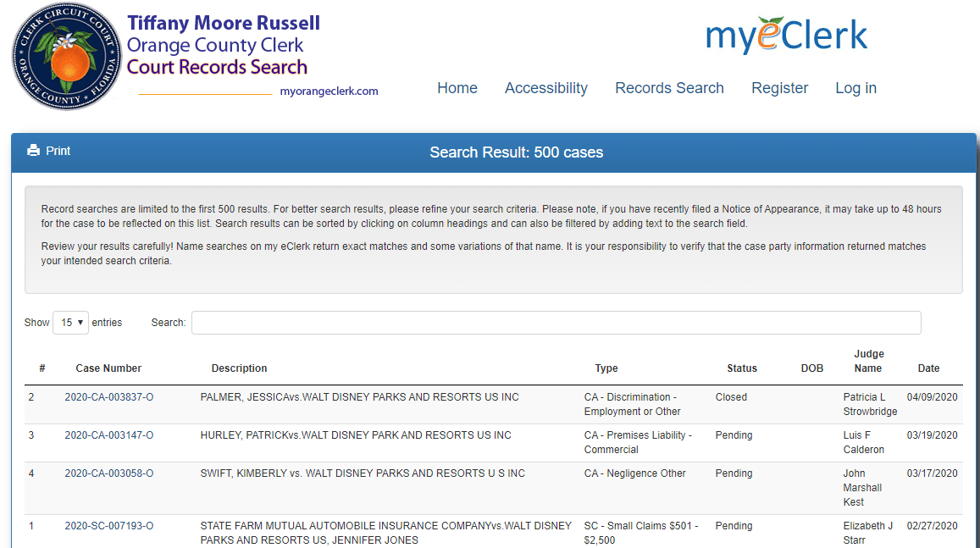Click the Closed status cell
The image size is (980, 548).
[731, 396]
